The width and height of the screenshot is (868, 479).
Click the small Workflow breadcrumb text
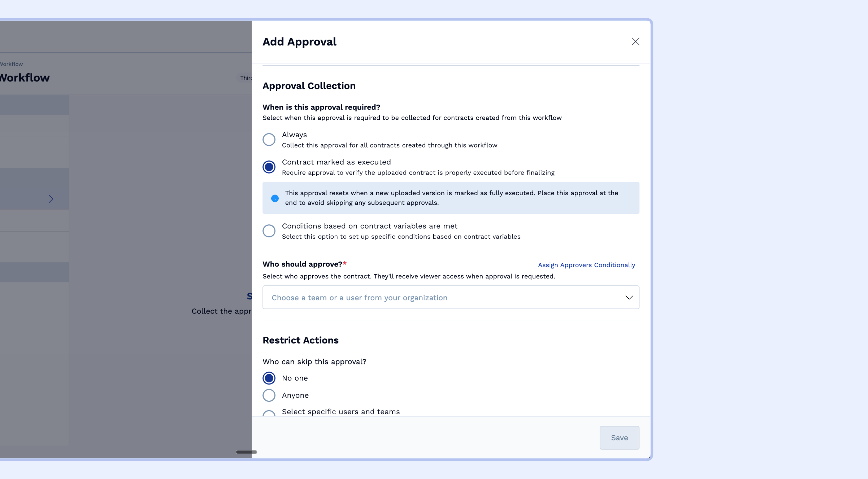12,64
